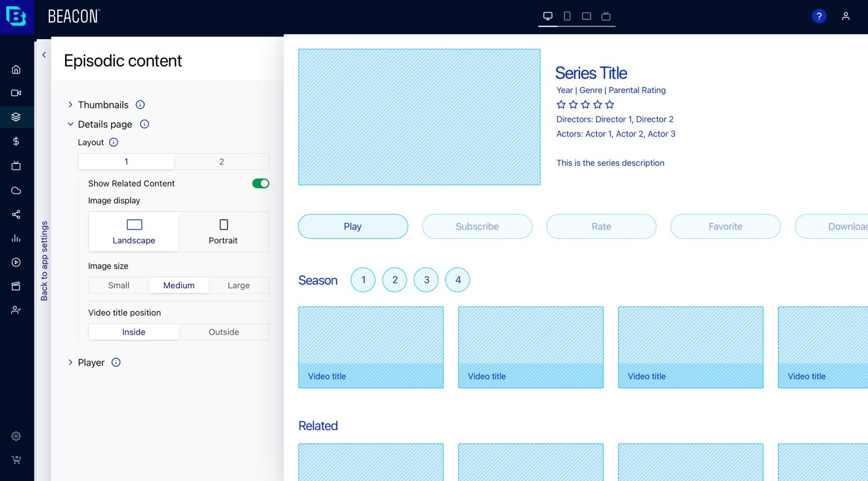
Task: Select Landscape image display
Action: (134, 232)
